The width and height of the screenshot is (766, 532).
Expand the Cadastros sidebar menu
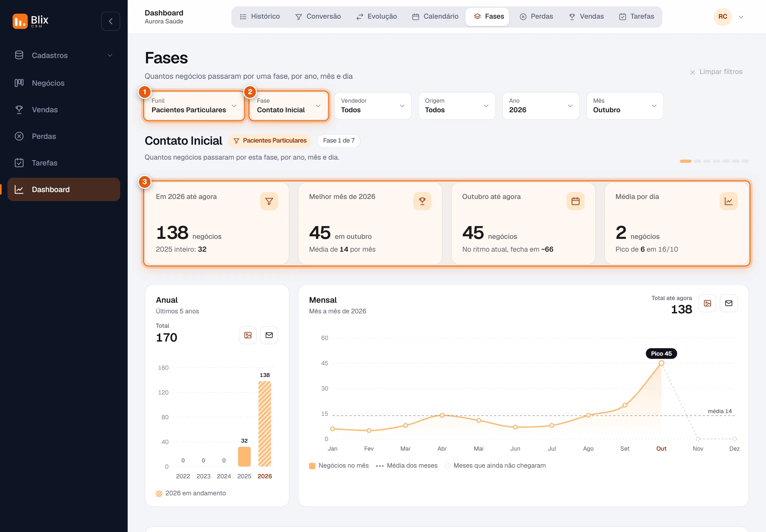(x=64, y=55)
